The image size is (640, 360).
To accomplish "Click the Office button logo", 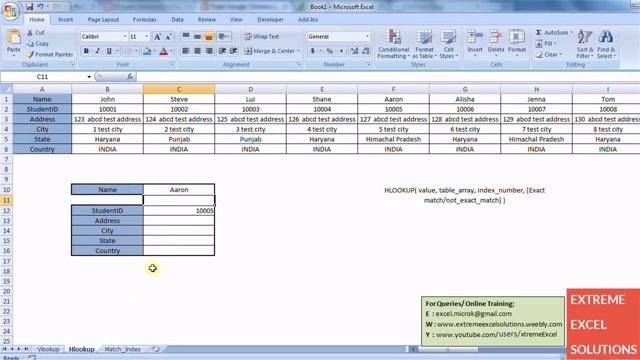I will [x=11, y=11].
